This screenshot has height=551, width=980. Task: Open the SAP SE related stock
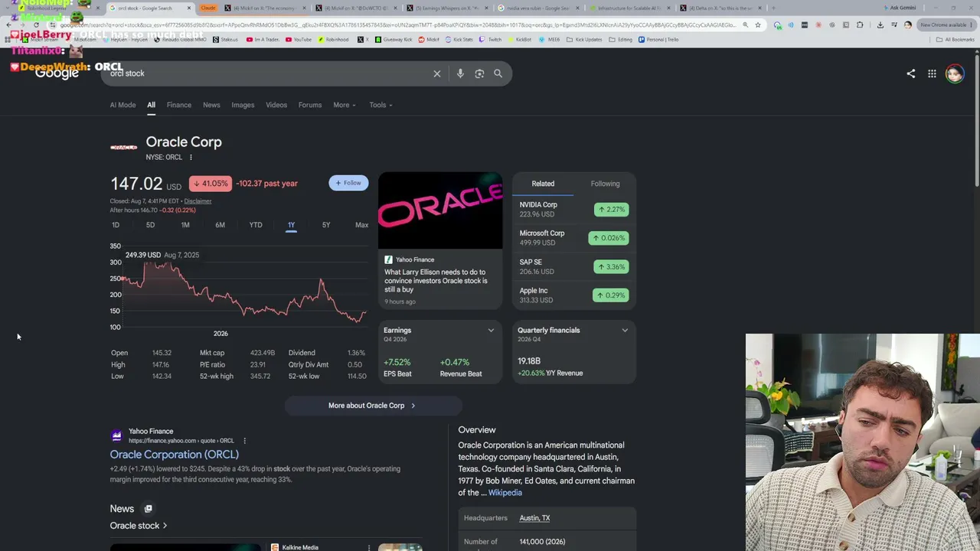[573, 266]
